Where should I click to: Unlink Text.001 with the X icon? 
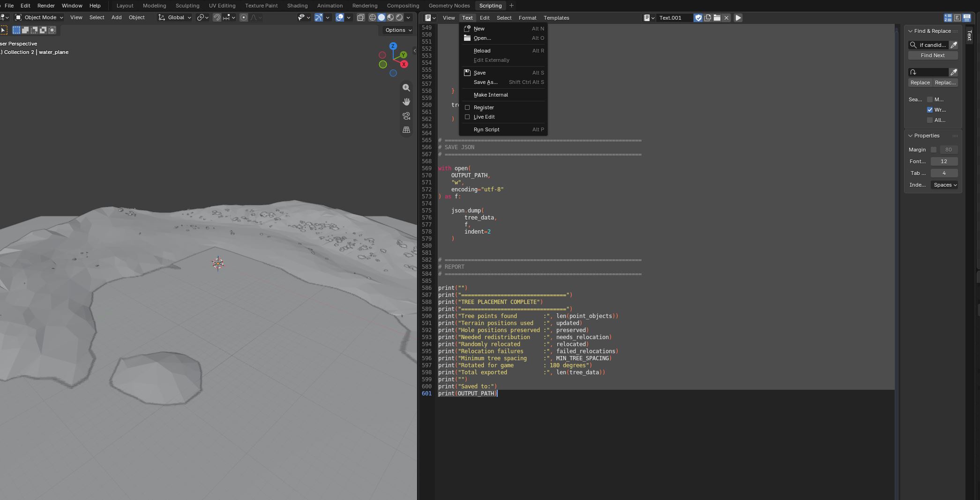[x=726, y=18]
